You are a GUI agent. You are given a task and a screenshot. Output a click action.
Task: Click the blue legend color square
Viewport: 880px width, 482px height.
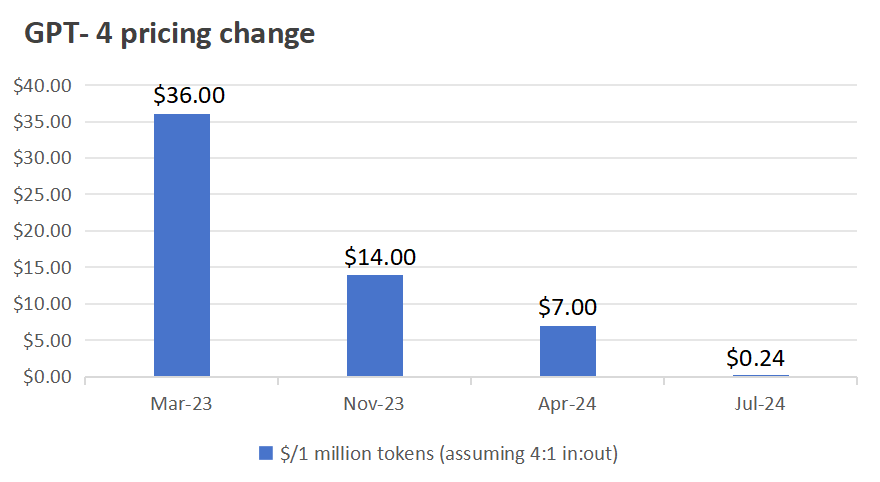pos(266,453)
